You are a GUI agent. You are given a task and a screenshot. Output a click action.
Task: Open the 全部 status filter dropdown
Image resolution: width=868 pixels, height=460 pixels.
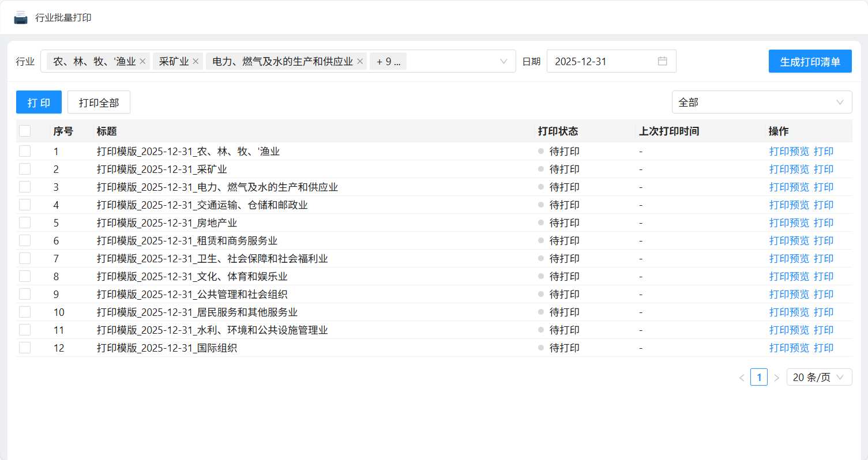pyautogui.click(x=761, y=102)
